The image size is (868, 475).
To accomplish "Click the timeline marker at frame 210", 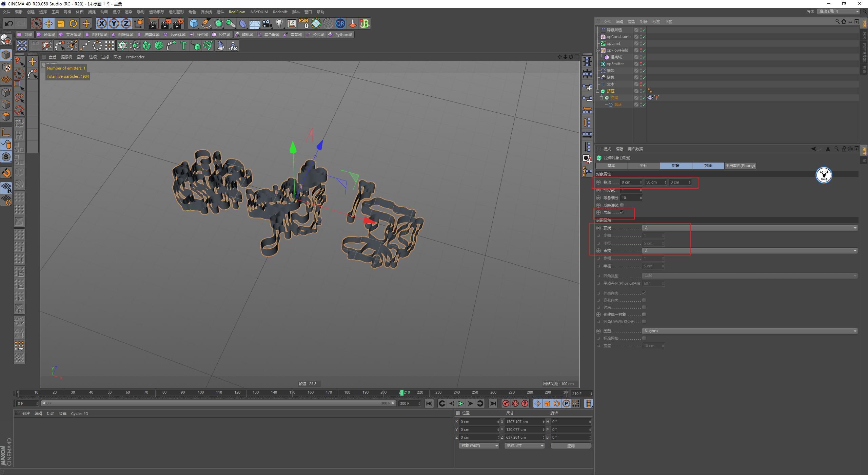I will 402,392.
